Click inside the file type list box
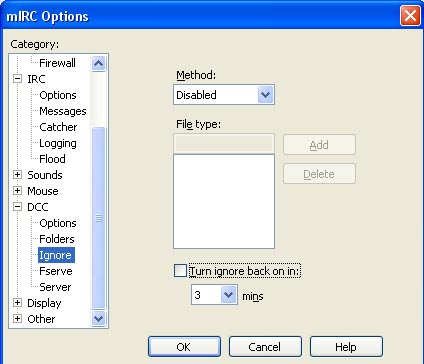Viewport: 424px width, 364px height. click(224, 201)
